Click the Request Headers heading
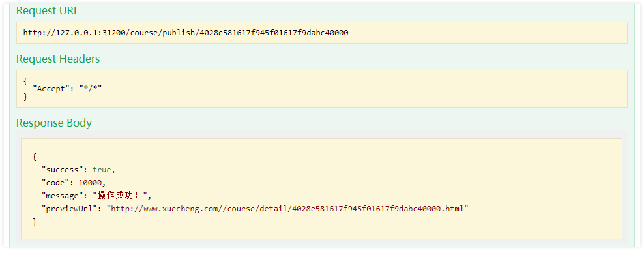The width and height of the screenshot is (644, 270). pos(58,59)
